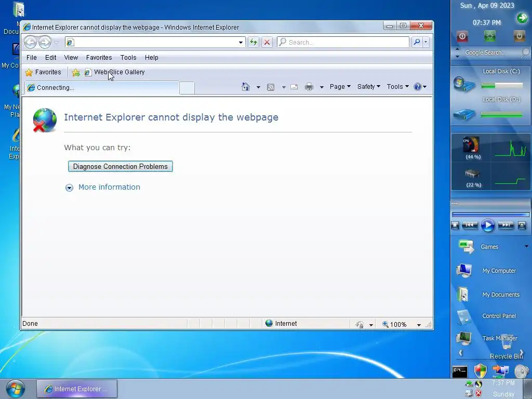Open the Page command bar menu
This screenshot has width=532, height=399.
pyautogui.click(x=340, y=87)
